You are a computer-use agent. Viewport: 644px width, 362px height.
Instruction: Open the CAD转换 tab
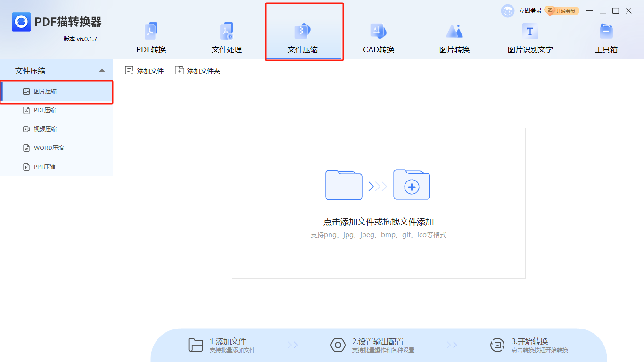tap(379, 39)
